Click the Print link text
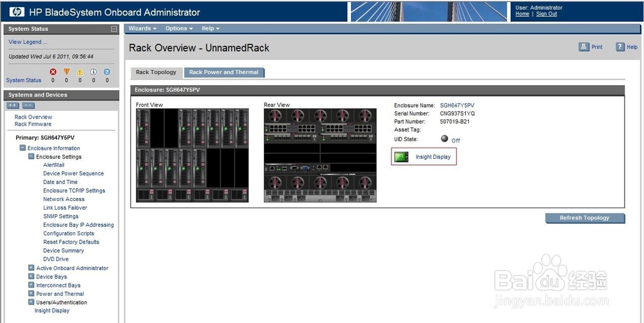The image size is (644, 323). (597, 47)
